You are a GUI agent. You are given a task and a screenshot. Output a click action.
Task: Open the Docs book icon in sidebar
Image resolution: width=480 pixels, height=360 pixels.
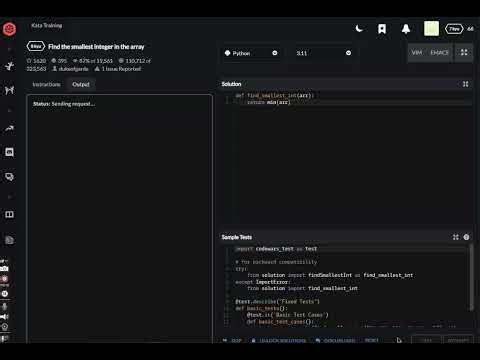[x=9, y=214]
